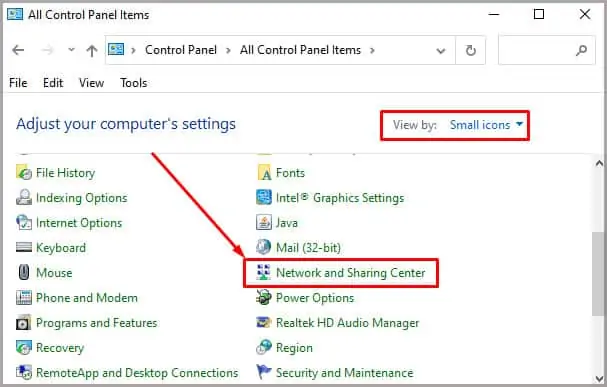607x387 pixels.
Task: Expand the address bar history dropdown
Action: tap(441, 51)
